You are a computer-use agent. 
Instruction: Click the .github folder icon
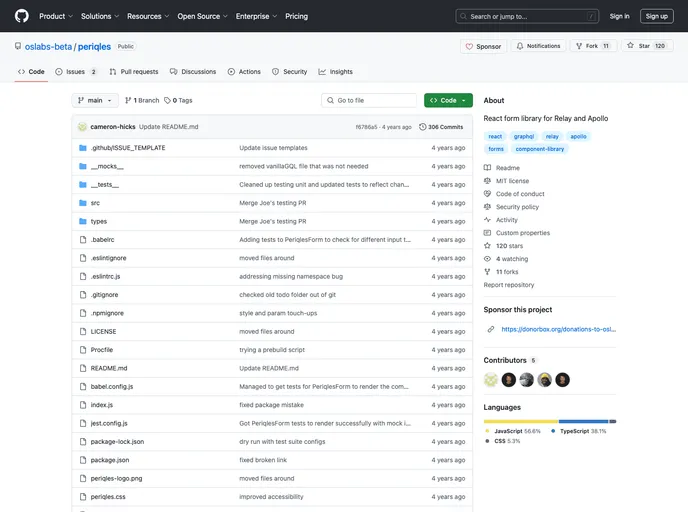[x=82, y=148]
